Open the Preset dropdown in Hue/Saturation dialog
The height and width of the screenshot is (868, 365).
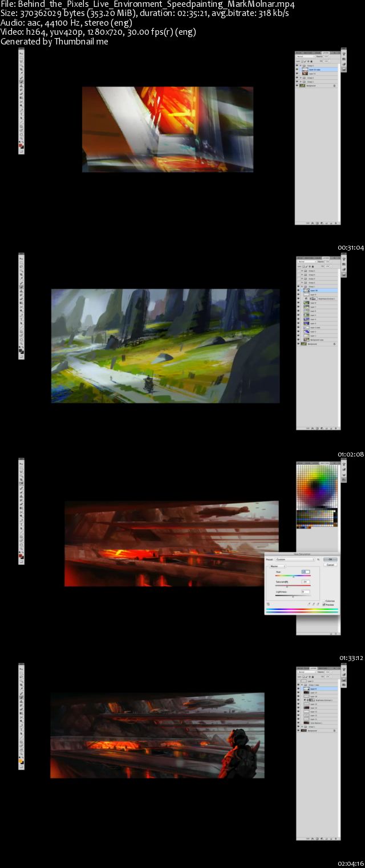(x=295, y=559)
